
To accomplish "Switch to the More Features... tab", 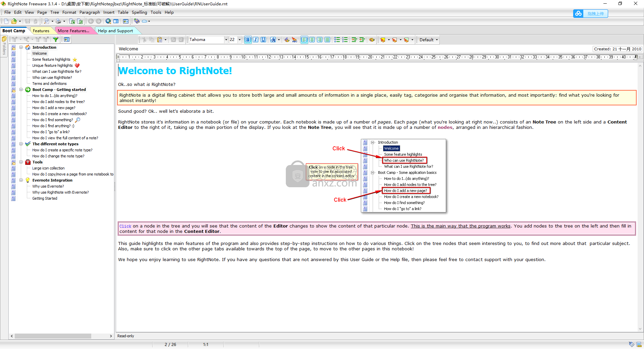I will click(73, 31).
